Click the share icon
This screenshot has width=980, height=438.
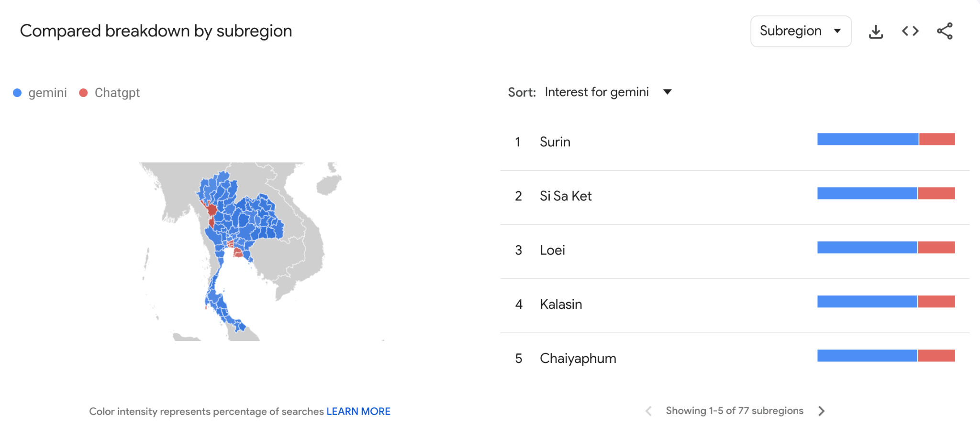945,31
